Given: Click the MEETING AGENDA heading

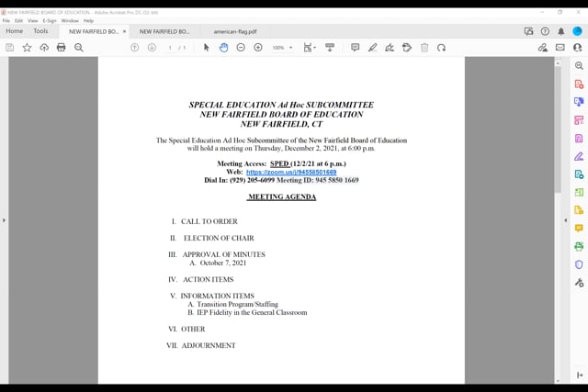Looking at the screenshot, I should (282, 196).
